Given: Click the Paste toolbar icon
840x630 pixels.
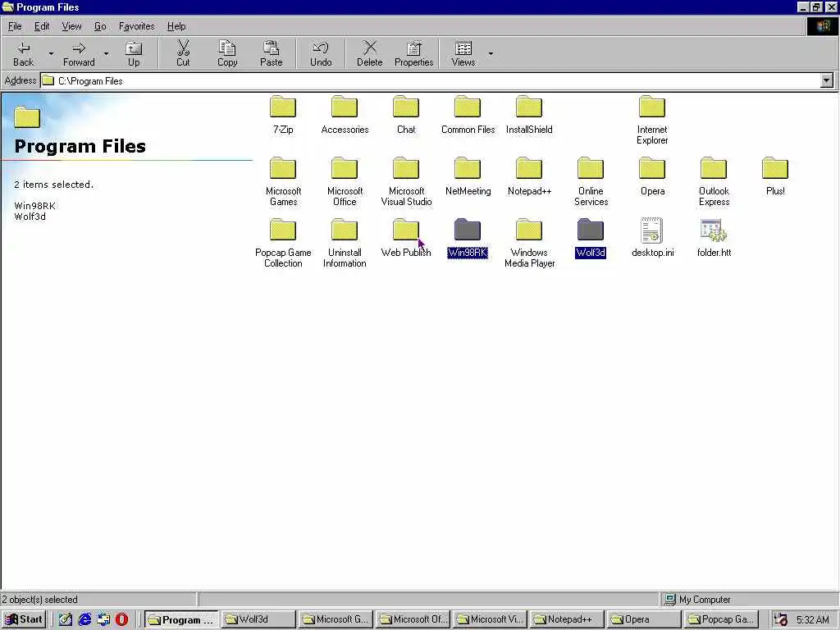Looking at the screenshot, I should click(x=271, y=53).
